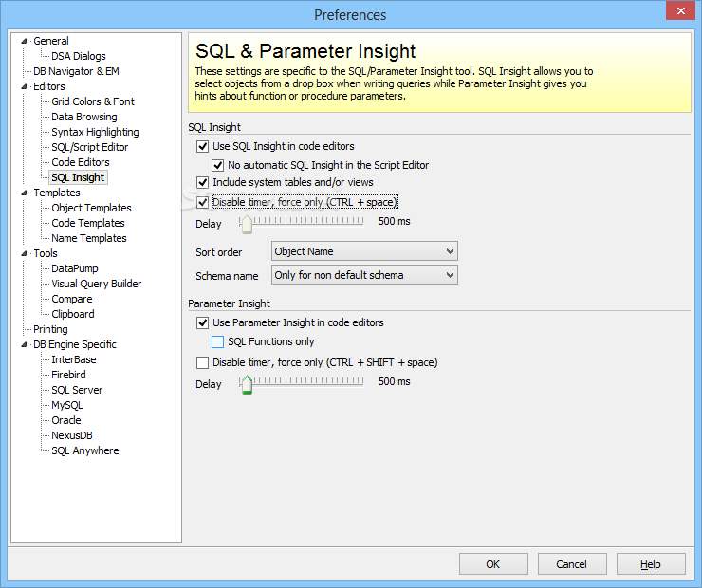This screenshot has width=702, height=588.
Task: Open NexusDB engine settings
Action: [72, 436]
